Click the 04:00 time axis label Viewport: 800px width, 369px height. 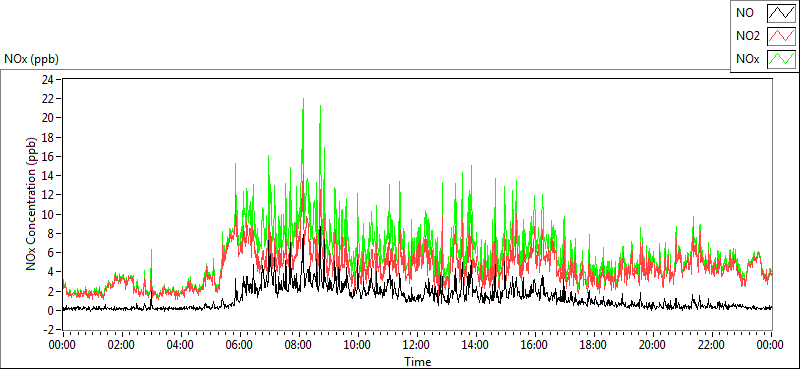181,345
